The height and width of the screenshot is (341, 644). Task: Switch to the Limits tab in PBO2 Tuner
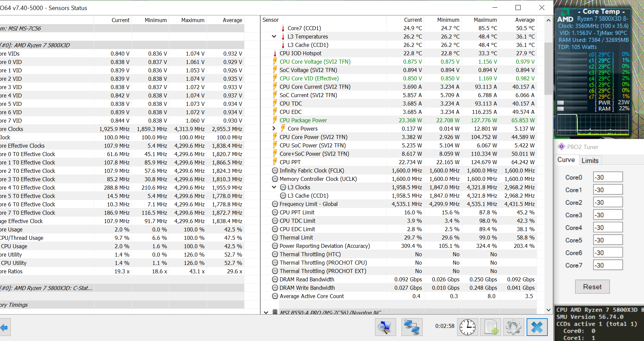590,160
